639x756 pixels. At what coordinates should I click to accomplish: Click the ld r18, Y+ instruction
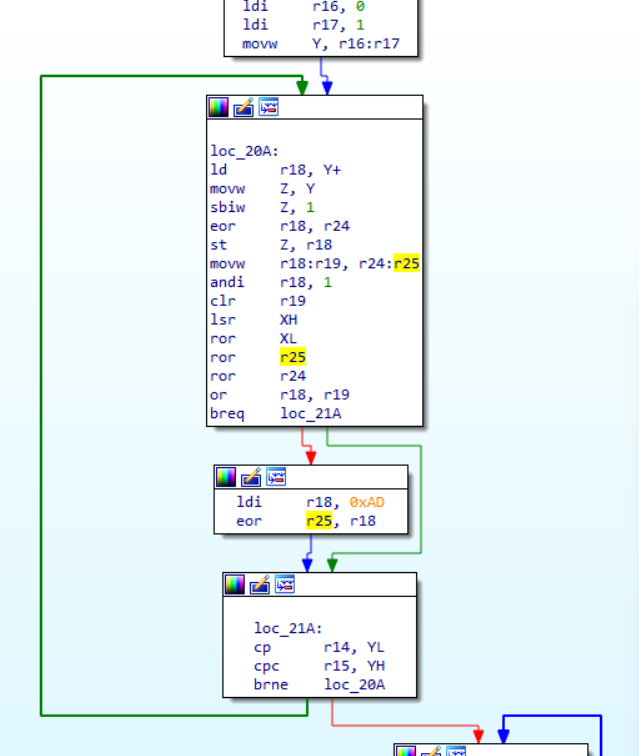point(275,170)
